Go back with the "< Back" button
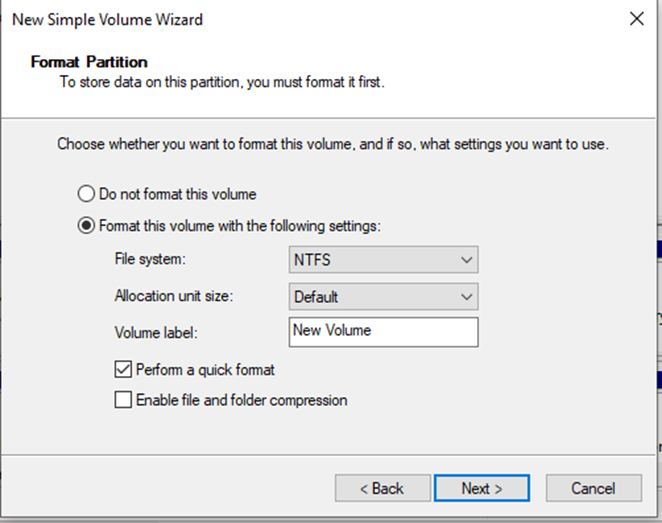 click(x=381, y=488)
